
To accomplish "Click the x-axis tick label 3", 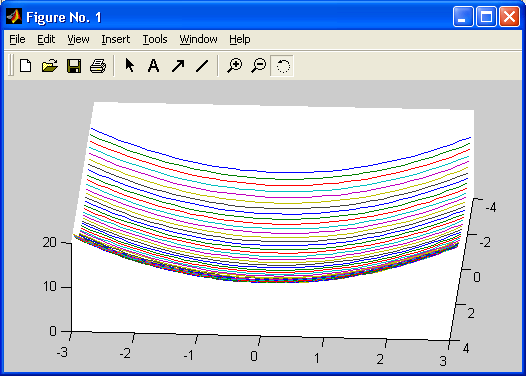I will 443,361.
